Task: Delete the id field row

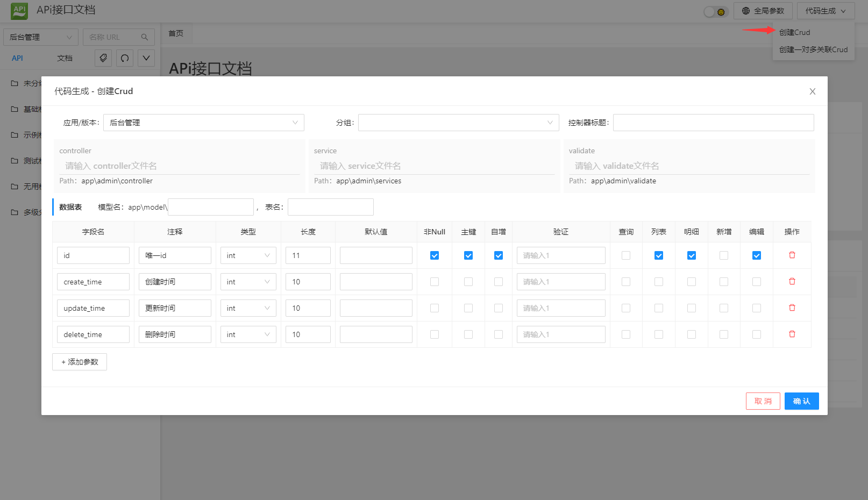Action: 792,255
